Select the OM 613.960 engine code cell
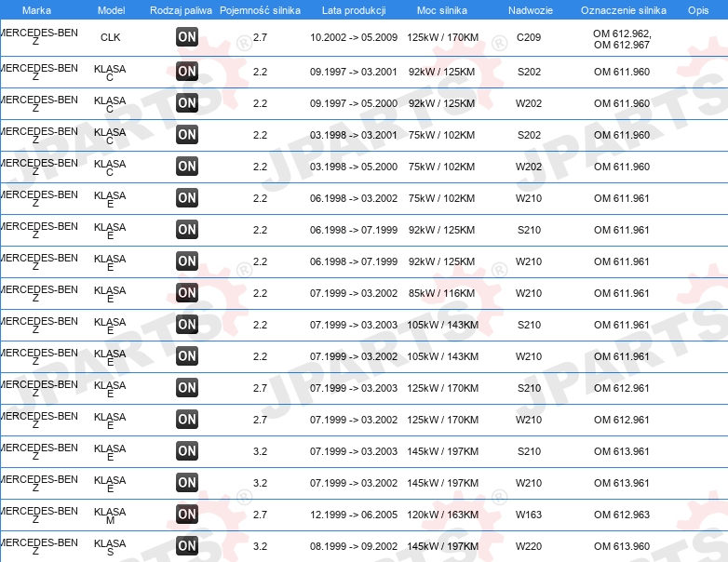This screenshot has width=728, height=562. click(622, 546)
